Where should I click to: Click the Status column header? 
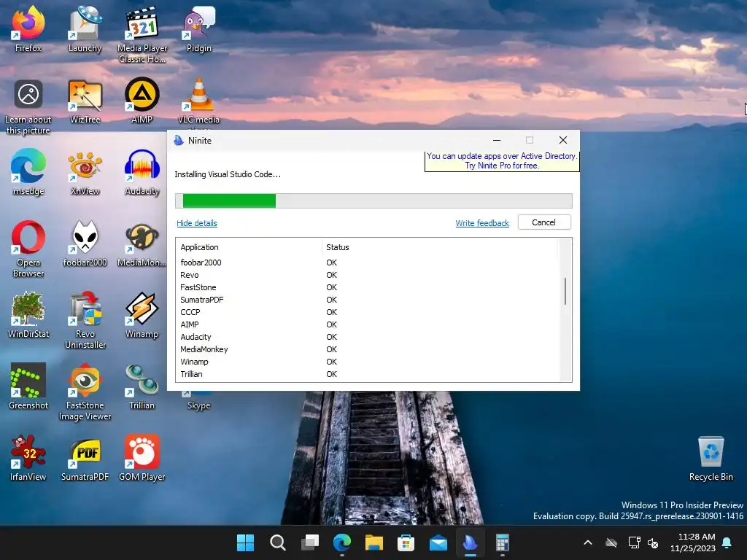tap(439, 247)
